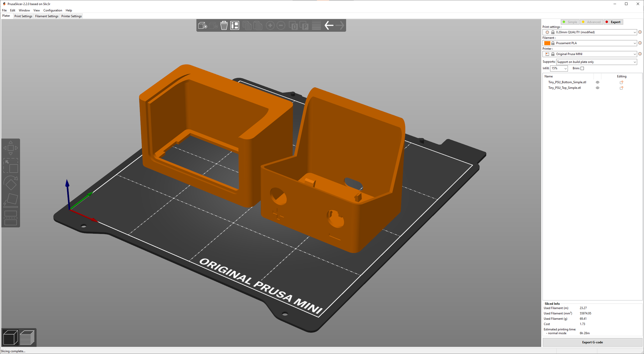Image resolution: width=644 pixels, height=354 pixels.
Task: Open the Supports dropdown
Action: (x=635, y=62)
